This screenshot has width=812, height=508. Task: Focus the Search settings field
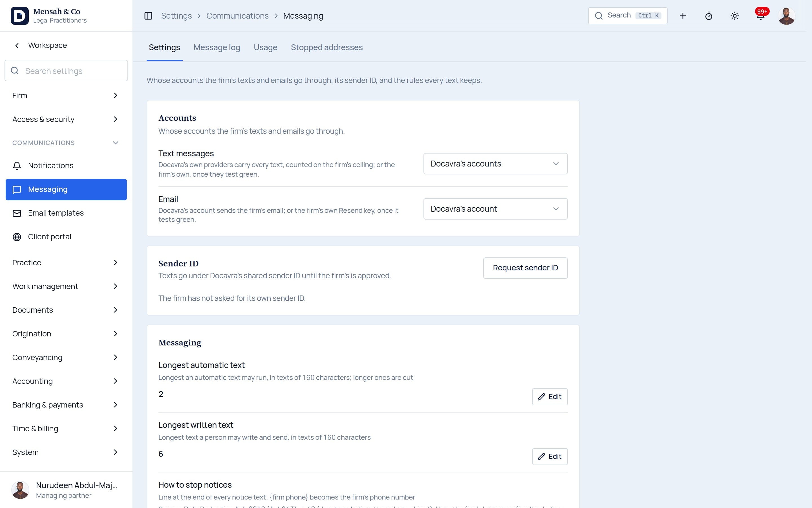(66, 71)
